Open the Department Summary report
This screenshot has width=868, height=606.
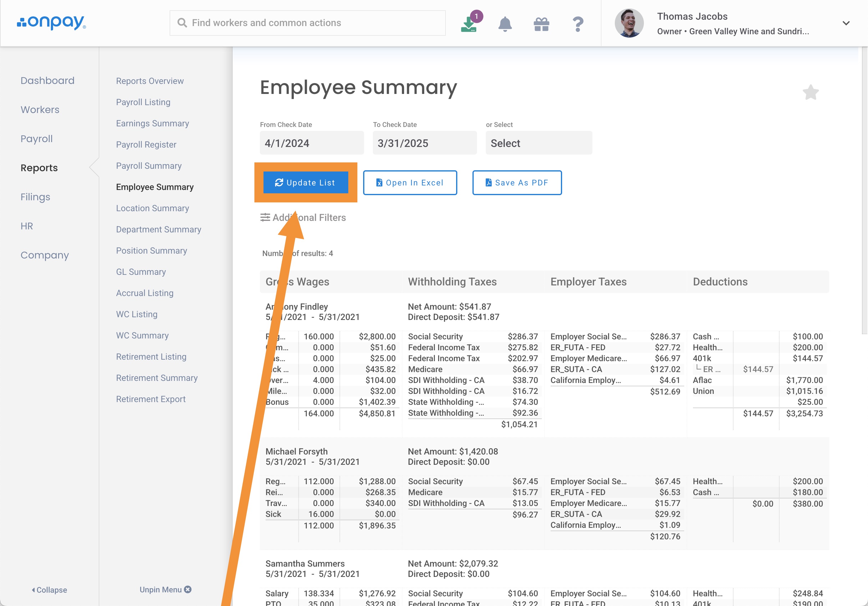[x=158, y=229]
